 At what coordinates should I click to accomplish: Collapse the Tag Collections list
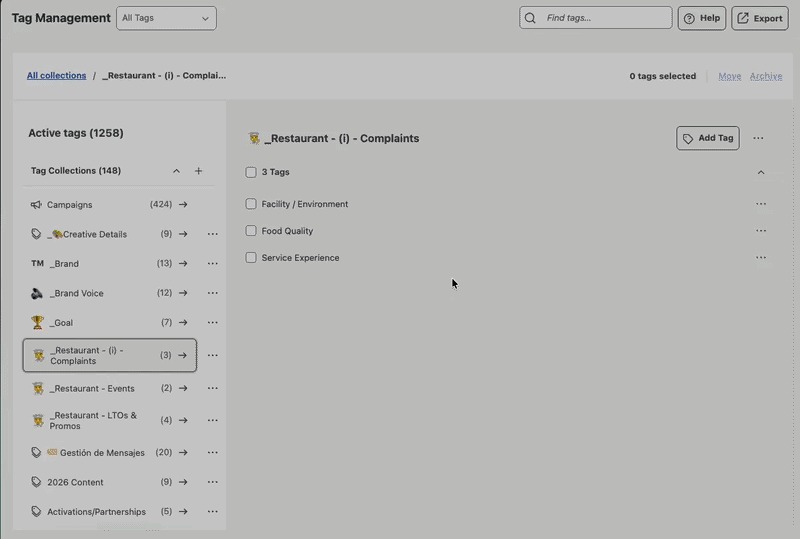(176, 171)
